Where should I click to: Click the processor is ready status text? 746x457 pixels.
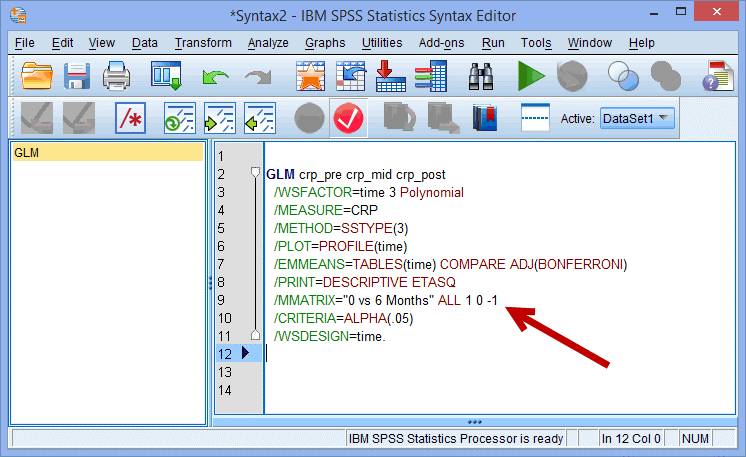point(456,438)
